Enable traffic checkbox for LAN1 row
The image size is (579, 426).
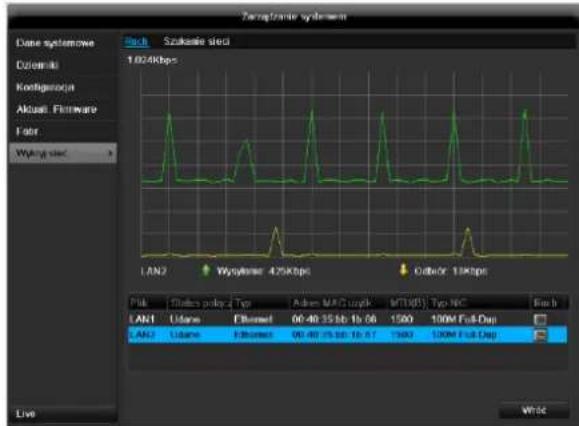tap(540, 319)
